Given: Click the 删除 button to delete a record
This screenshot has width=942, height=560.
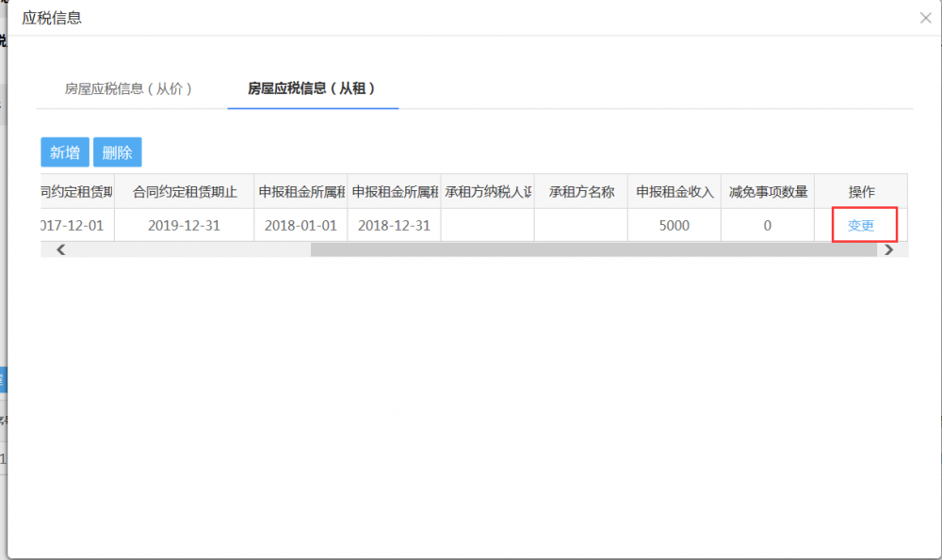Looking at the screenshot, I should [x=117, y=152].
